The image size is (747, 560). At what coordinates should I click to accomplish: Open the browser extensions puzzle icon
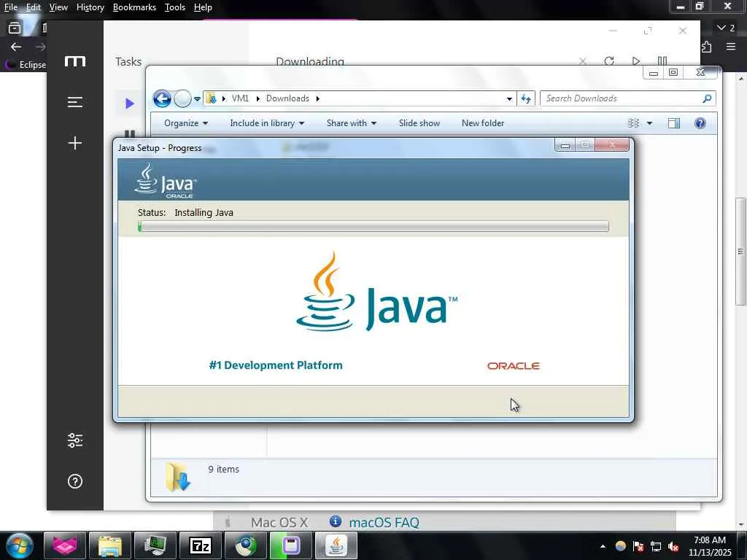706,46
